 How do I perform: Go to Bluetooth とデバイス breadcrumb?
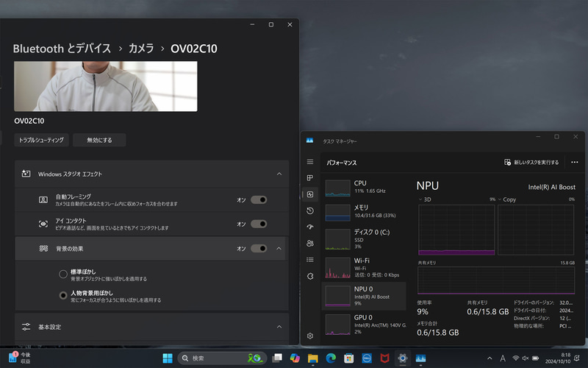(x=62, y=49)
